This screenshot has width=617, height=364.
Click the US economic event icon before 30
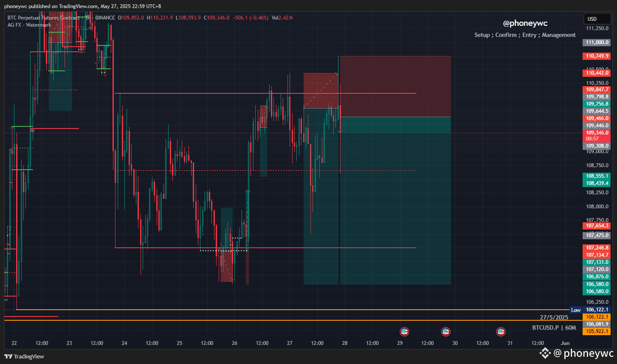click(445, 332)
